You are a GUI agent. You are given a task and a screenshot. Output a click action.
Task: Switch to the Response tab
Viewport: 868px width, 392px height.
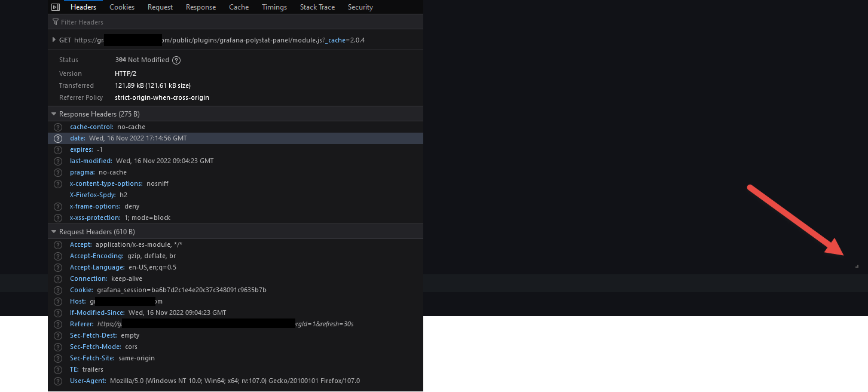201,7
